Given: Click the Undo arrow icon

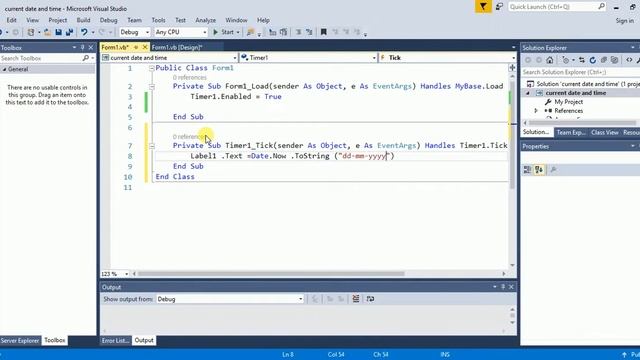Looking at the screenshot, I should pos(84,32).
